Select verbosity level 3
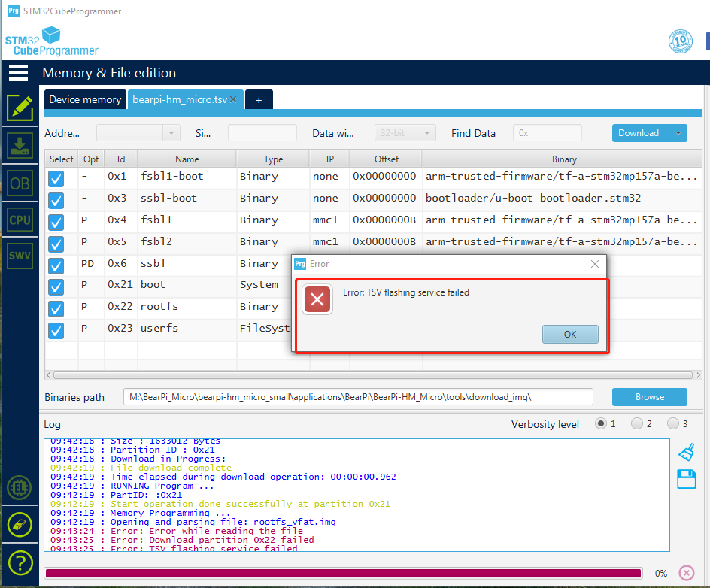 tap(673, 423)
